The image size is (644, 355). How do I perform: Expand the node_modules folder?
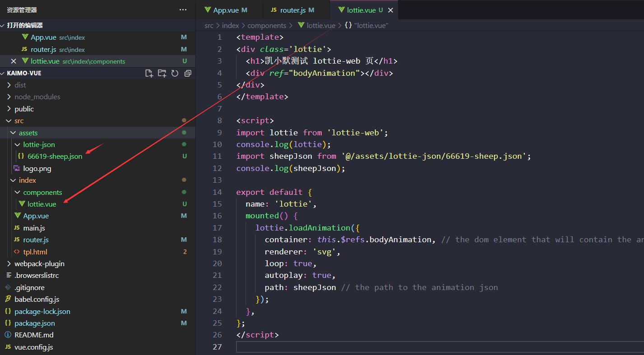tap(97, 97)
